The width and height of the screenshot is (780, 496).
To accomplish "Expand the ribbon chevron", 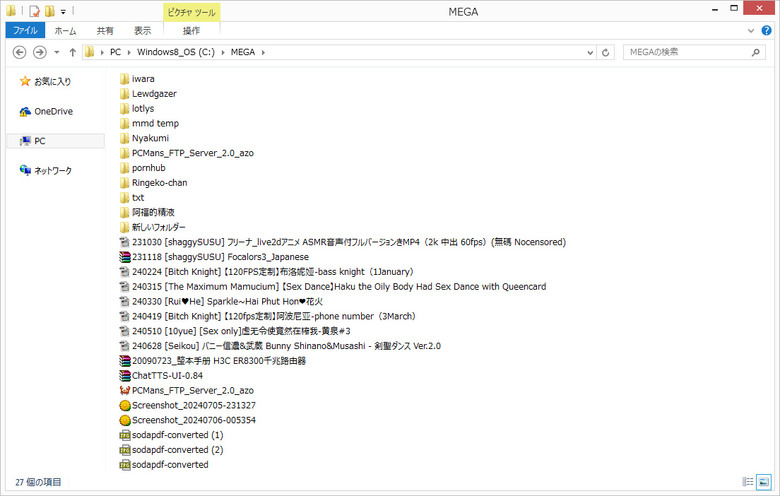I will 751,31.
